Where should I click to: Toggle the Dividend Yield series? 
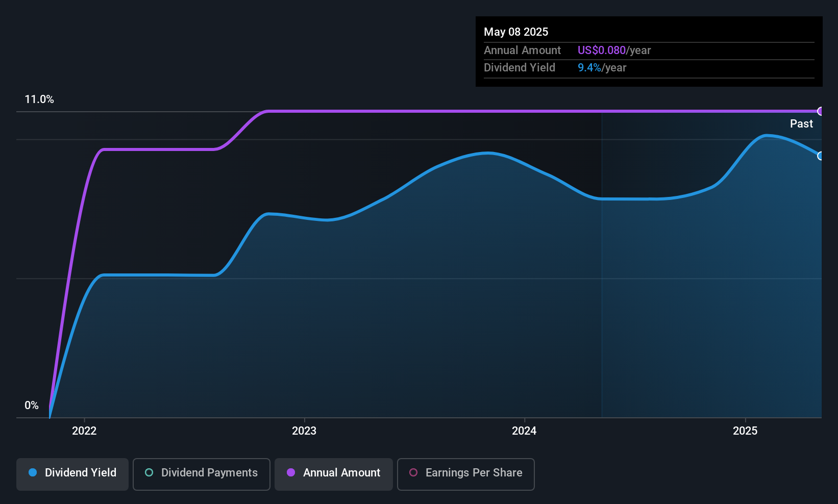72,474
